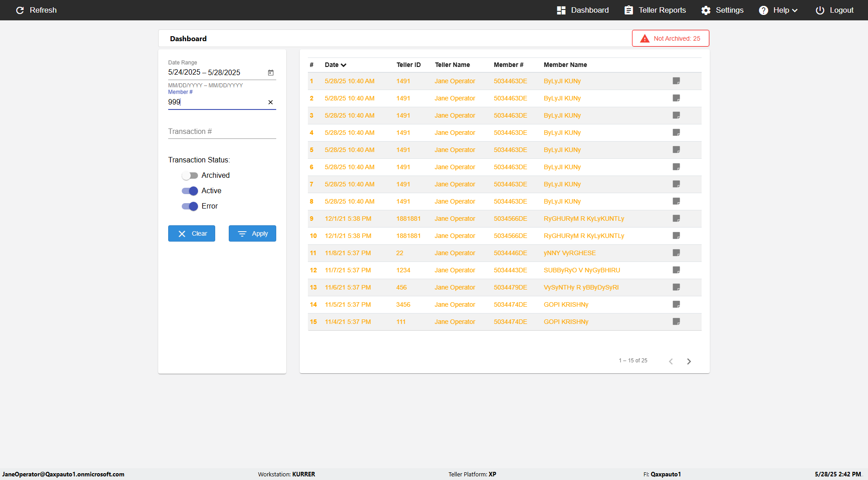The width and height of the screenshot is (868, 480).
Task: Select member name VySyNTHy R yBByDySyRI
Action: click(x=581, y=287)
